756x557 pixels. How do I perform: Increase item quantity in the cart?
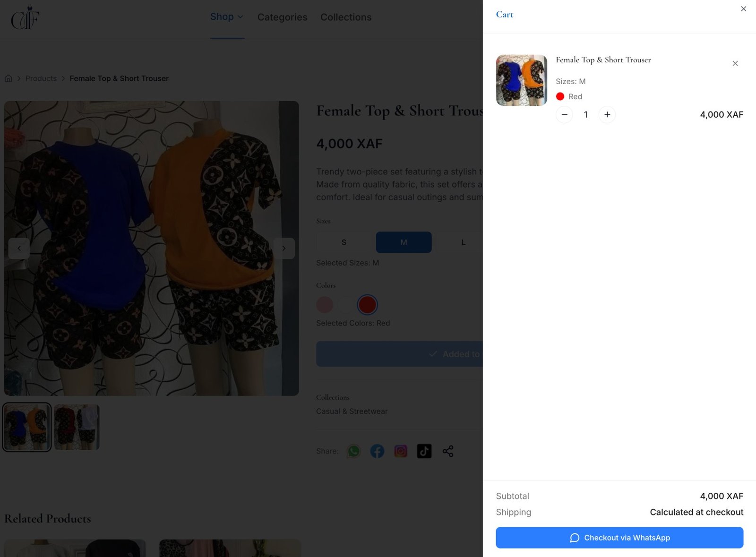pyautogui.click(x=607, y=114)
